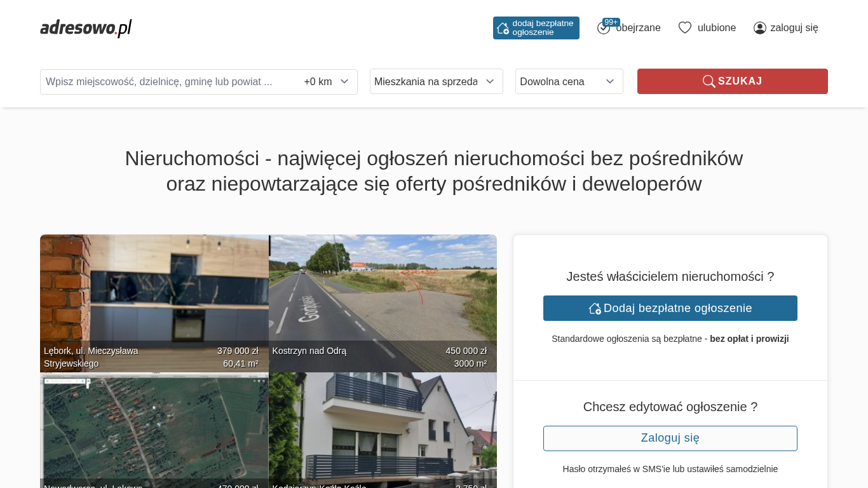
Task: Click the heart favorites icon
Action: click(x=684, y=28)
